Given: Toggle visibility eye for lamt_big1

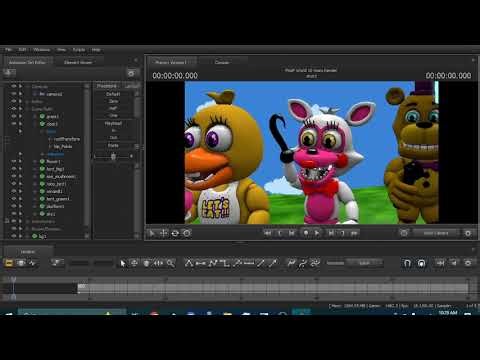Looking at the screenshot, I should (x=14, y=169).
